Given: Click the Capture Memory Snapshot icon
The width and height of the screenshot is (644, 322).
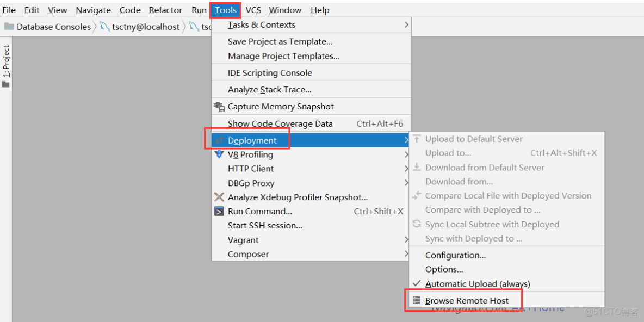Looking at the screenshot, I should pyautogui.click(x=219, y=107).
